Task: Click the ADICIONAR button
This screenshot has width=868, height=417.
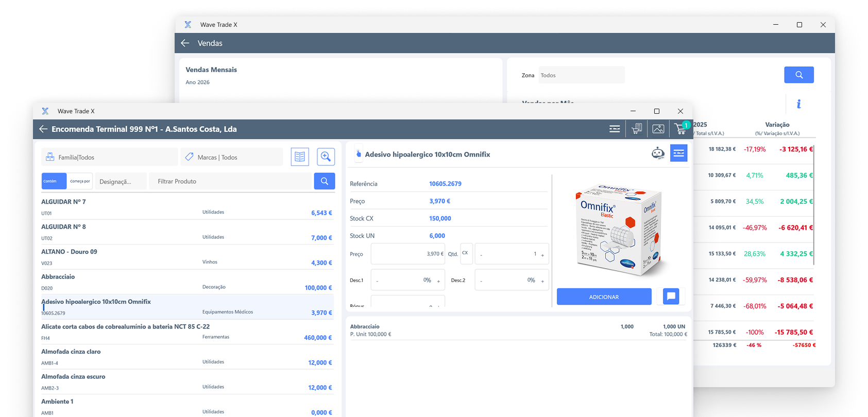Action: (604, 297)
